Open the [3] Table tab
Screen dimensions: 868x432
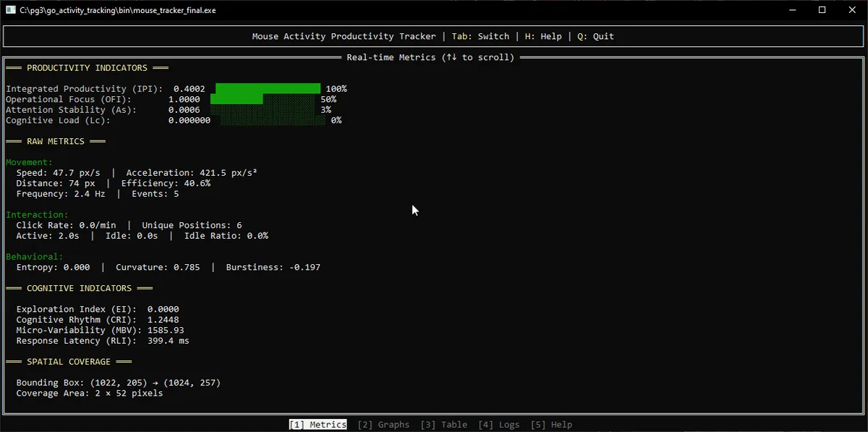pos(443,425)
